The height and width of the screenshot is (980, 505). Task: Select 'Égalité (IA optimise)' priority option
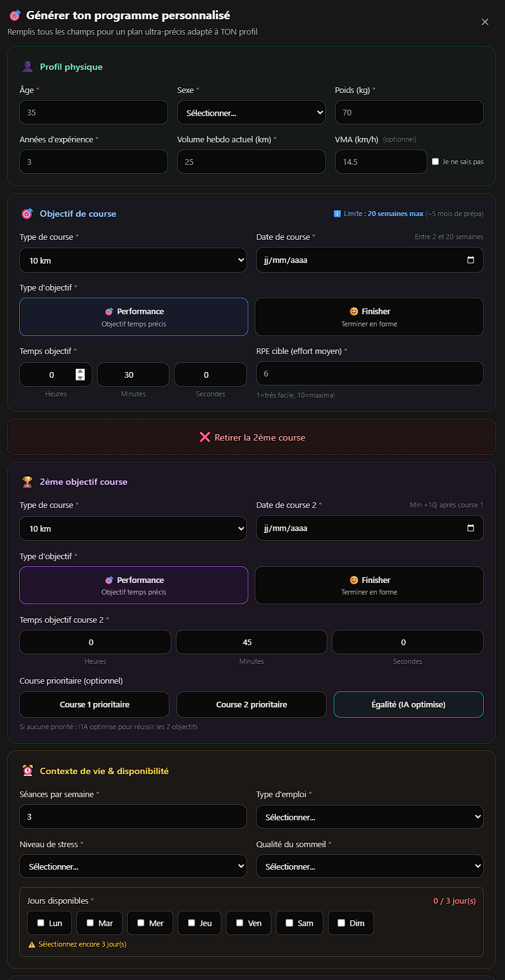408,704
